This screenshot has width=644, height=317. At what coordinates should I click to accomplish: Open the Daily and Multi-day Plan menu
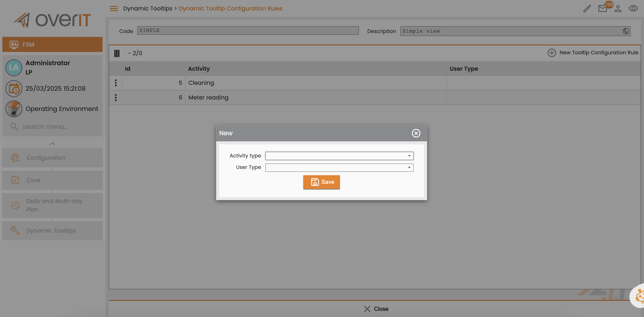click(x=52, y=205)
